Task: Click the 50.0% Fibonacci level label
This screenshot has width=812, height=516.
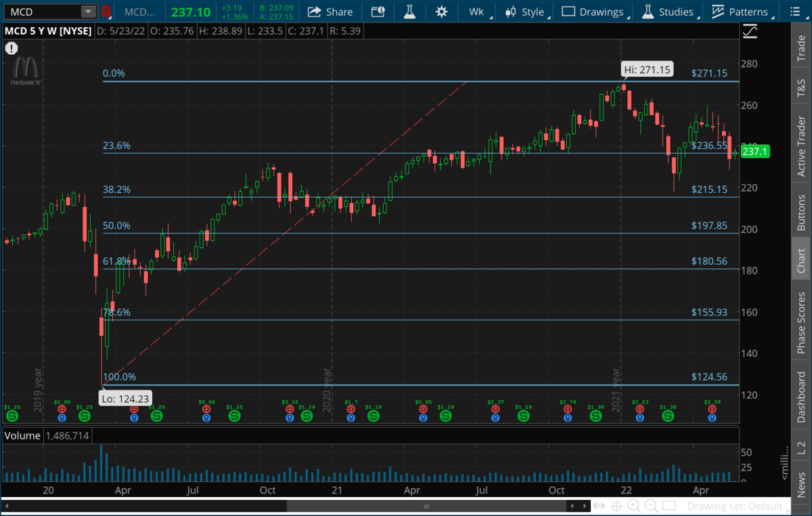Action: click(x=116, y=225)
